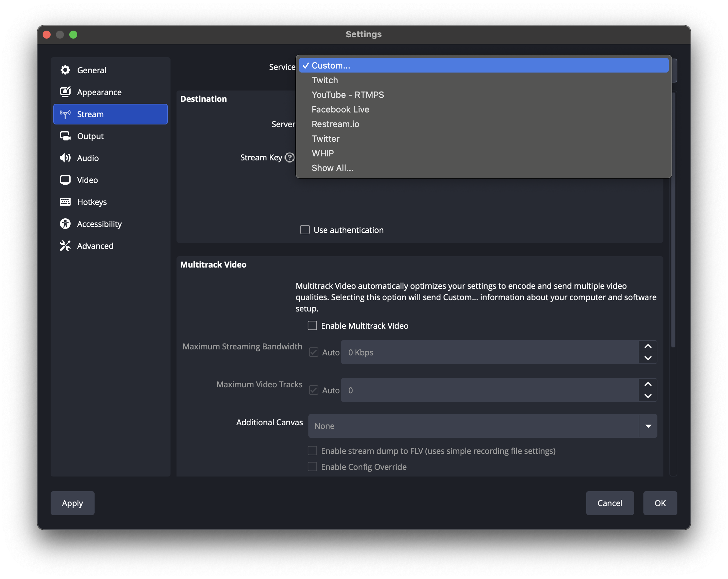The height and width of the screenshot is (579, 728).
Task: Toggle Enable Config Override checkbox
Action: tap(312, 467)
